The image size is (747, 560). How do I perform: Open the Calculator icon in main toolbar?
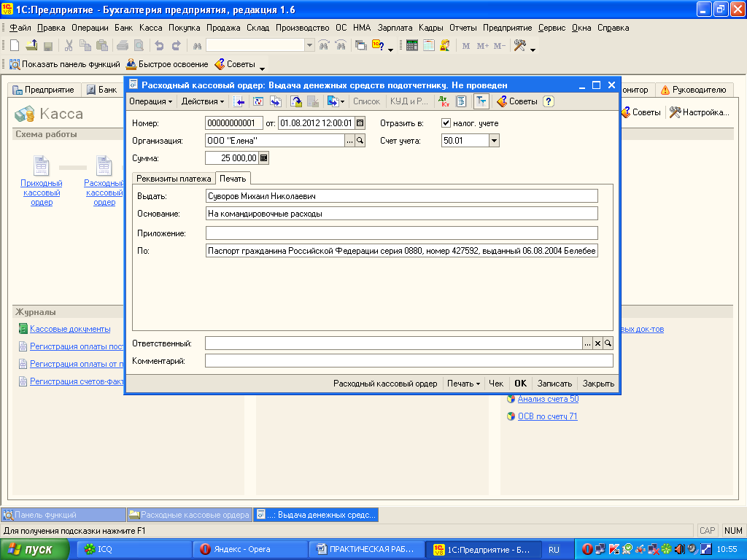tap(412, 46)
